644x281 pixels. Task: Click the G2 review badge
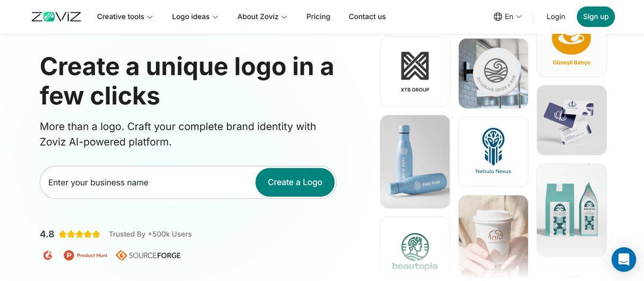pyautogui.click(x=48, y=255)
